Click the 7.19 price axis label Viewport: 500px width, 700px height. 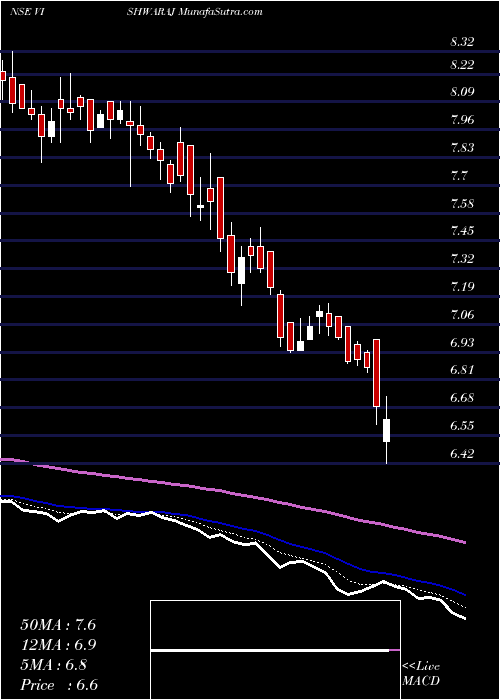click(x=462, y=287)
